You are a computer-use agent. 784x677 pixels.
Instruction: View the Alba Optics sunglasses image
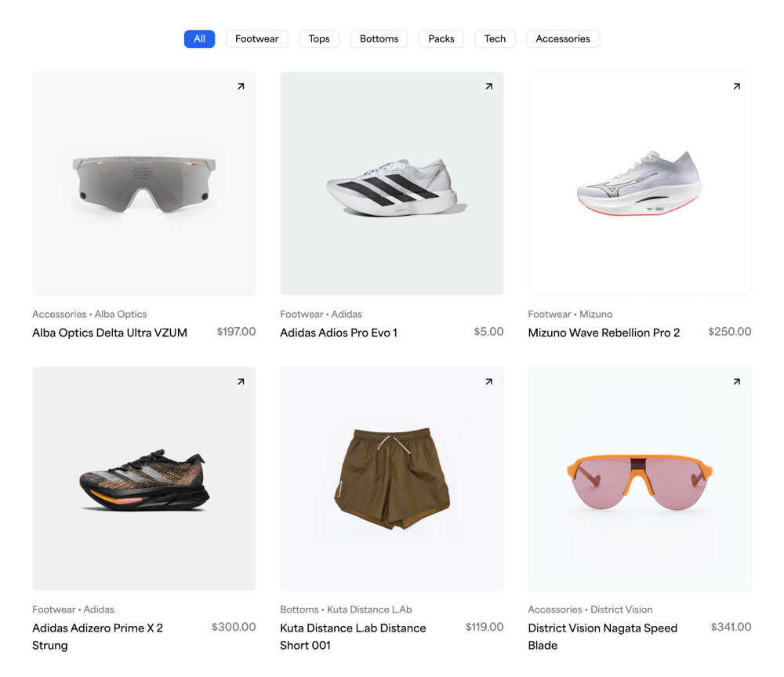pos(144,183)
